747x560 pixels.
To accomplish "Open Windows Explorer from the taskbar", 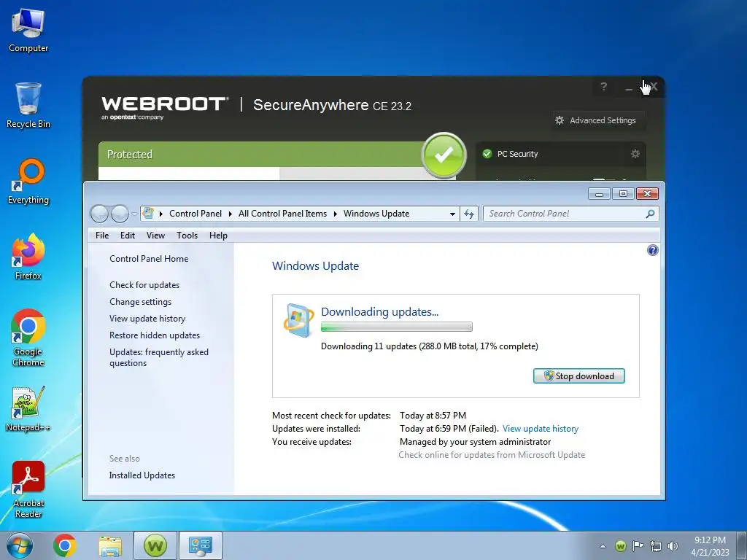I will tap(110, 545).
